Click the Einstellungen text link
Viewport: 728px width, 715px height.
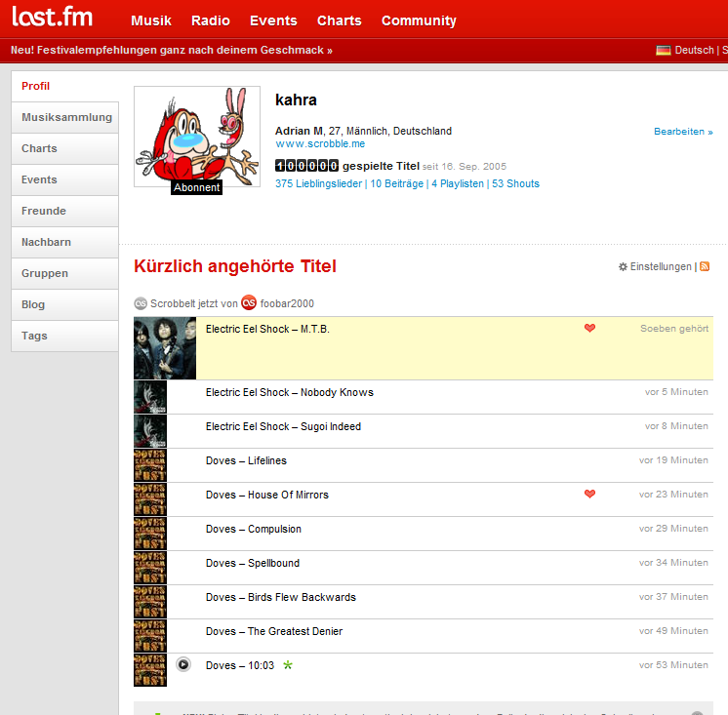pos(661,267)
